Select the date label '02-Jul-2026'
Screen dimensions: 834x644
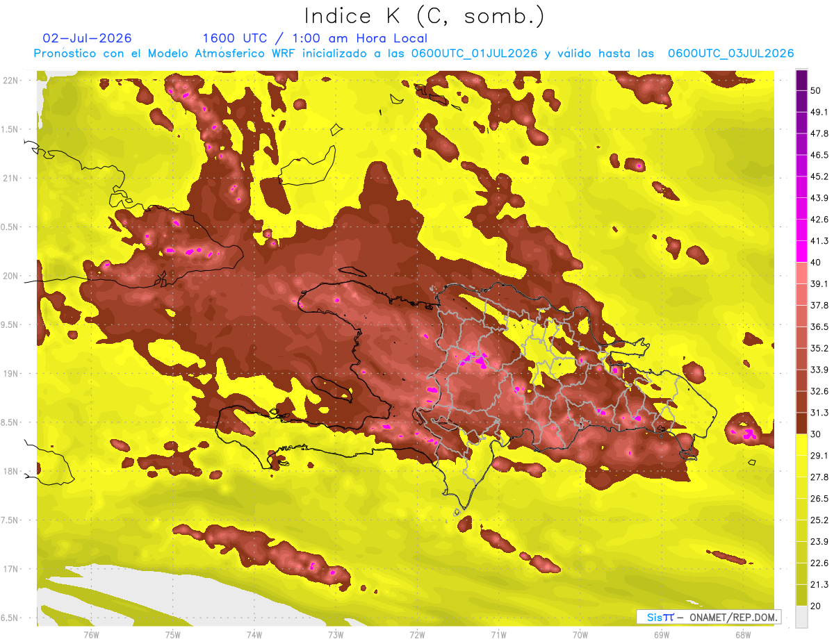pyautogui.click(x=87, y=38)
